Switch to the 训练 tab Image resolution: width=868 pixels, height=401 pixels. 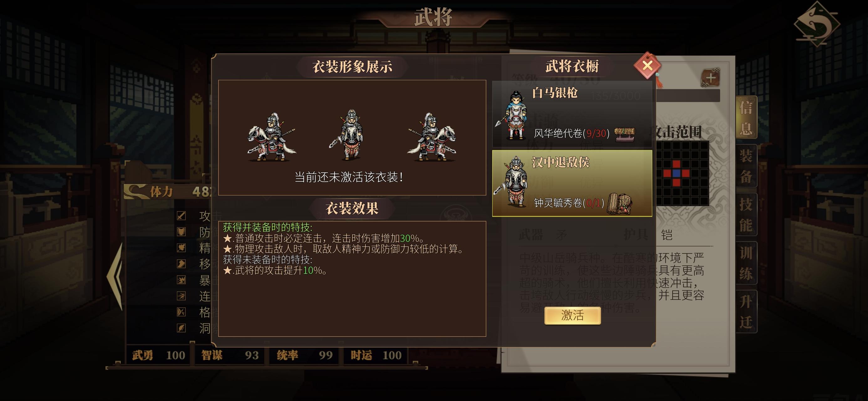pos(746,263)
